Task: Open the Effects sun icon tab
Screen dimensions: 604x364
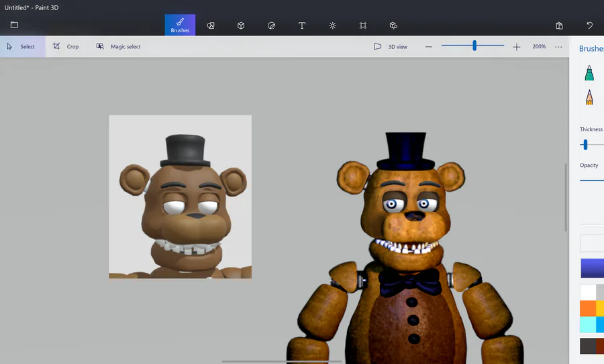Action: click(332, 25)
